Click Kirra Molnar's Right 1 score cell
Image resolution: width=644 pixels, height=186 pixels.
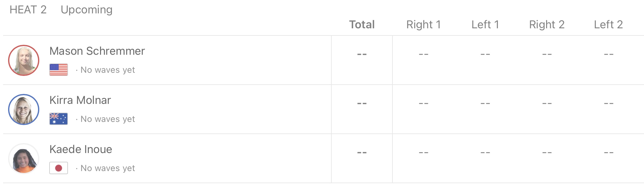point(423,104)
